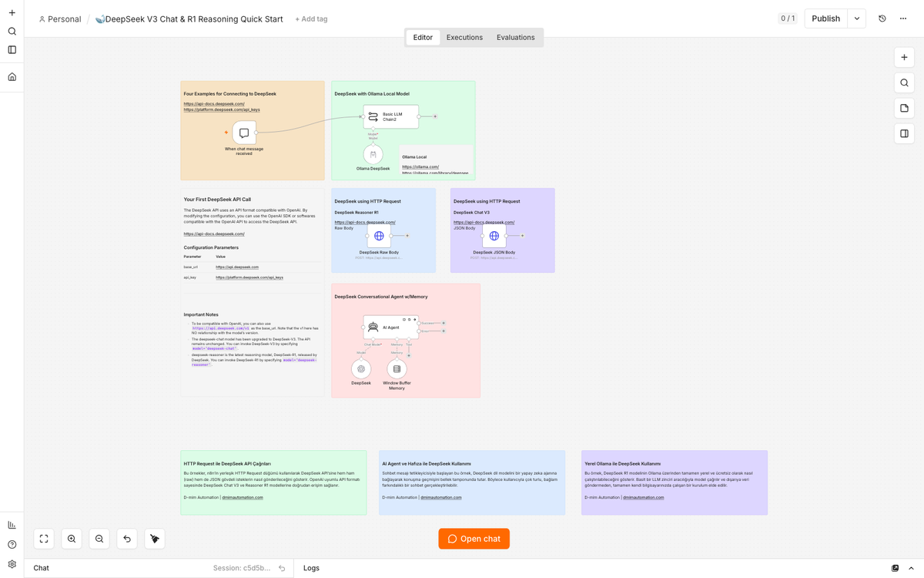
Task: Fit workflow to view
Action: [x=44, y=539]
